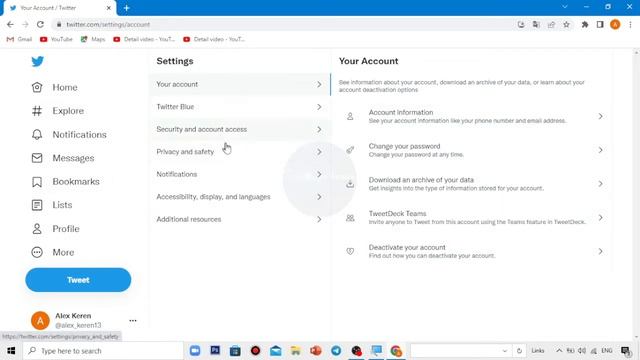Select Twitter Blue settings row

pos(240,107)
